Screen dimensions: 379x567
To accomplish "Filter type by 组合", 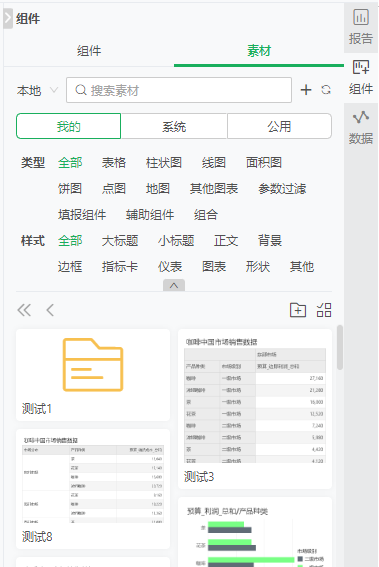I will coord(206,214).
